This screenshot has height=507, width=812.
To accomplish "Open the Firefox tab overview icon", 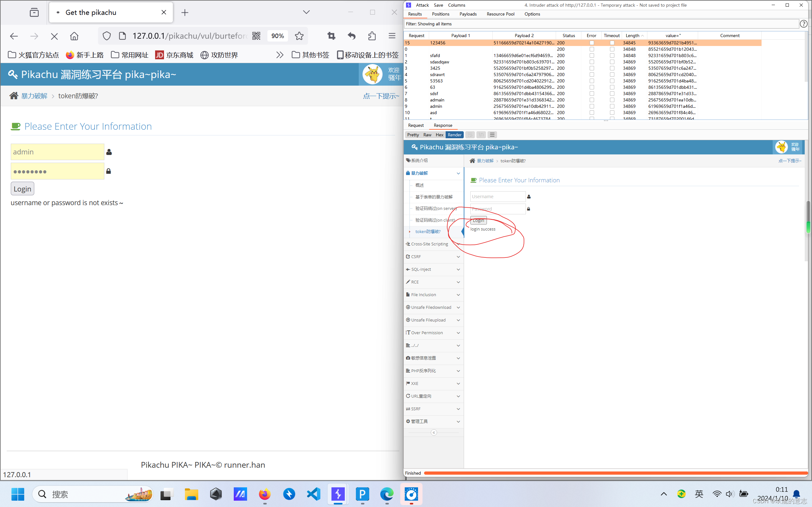I will (x=34, y=12).
